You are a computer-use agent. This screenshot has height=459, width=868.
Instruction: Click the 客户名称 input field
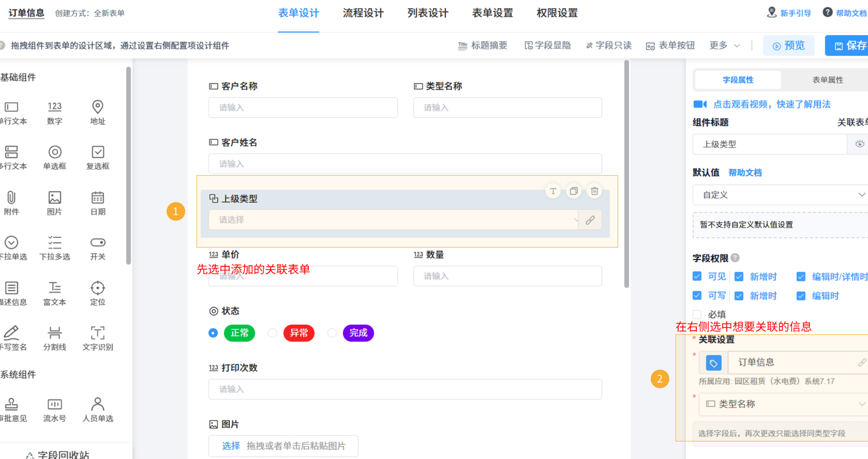pos(303,108)
